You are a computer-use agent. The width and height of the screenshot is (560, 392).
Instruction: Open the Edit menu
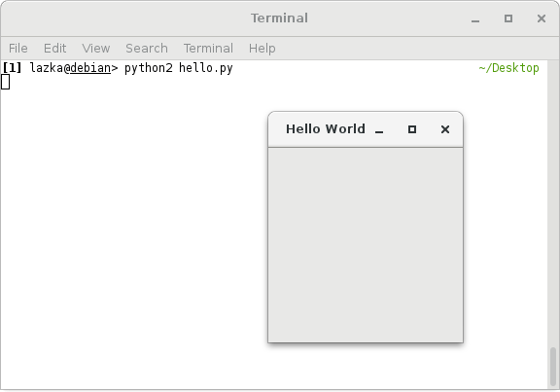55,49
